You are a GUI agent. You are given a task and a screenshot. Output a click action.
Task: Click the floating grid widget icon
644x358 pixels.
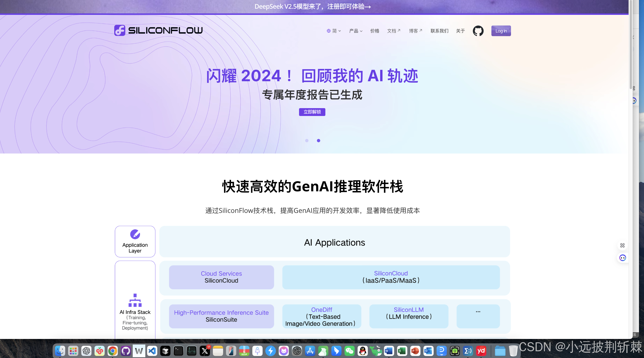coord(622,245)
